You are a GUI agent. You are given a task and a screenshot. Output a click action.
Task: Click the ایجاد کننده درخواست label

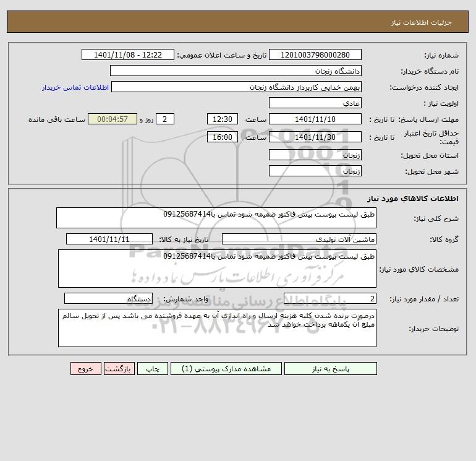(x=424, y=87)
